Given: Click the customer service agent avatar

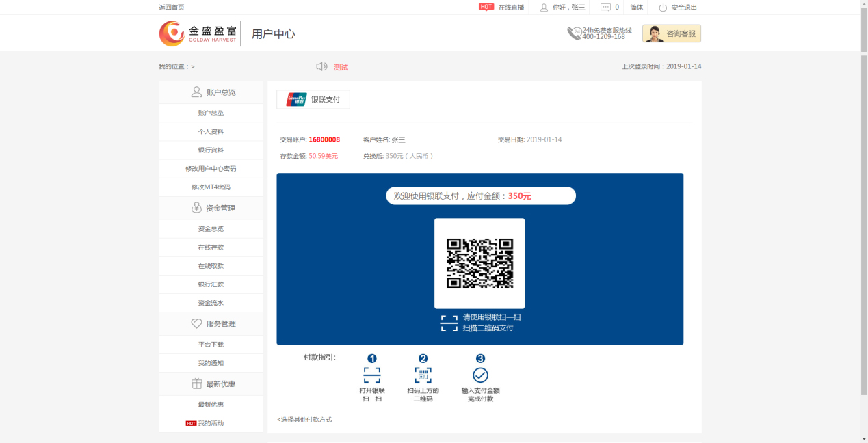Looking at the screenshot, I should click(655, 33).
